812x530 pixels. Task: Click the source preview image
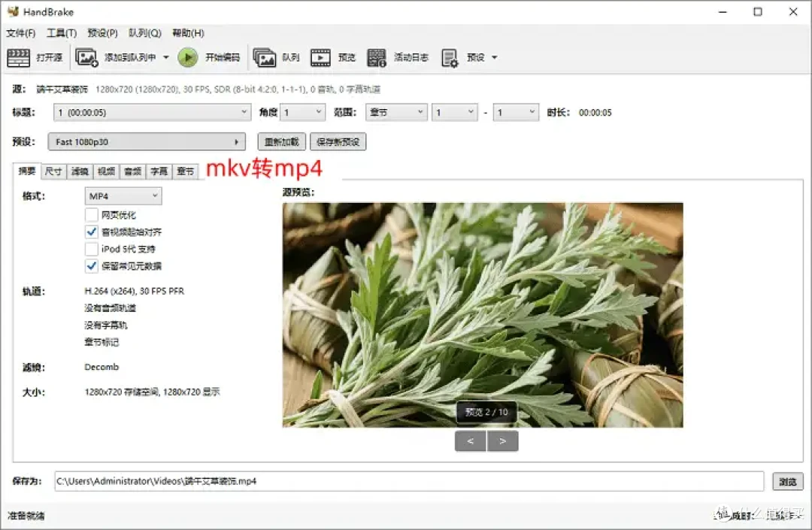[x=483, y=315]
